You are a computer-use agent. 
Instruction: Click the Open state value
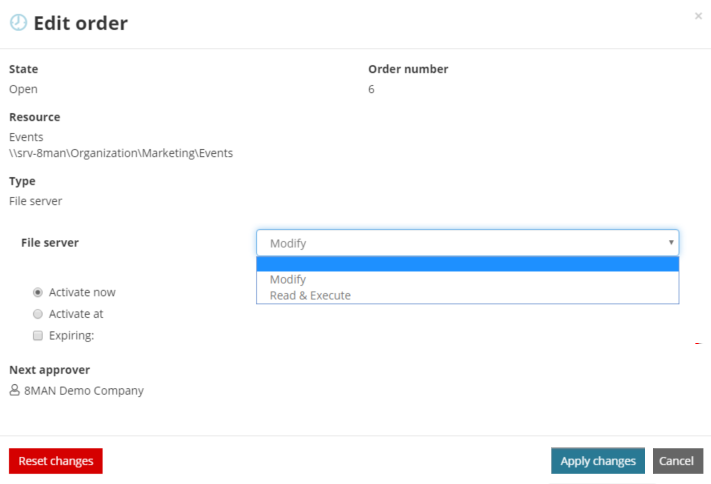click(x=23, y=89)
